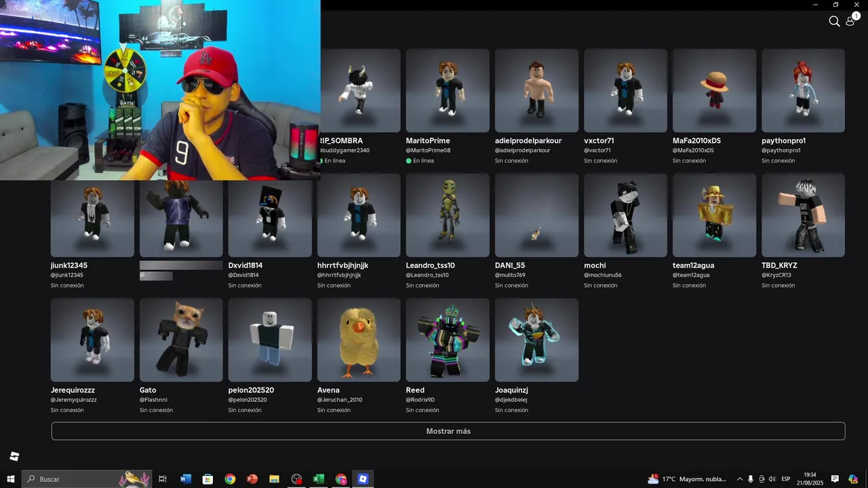Image resolution: width=868 pixels, height=488 pixels.
Task: Click the pelon202520 display name
Action: coord(251,390)
